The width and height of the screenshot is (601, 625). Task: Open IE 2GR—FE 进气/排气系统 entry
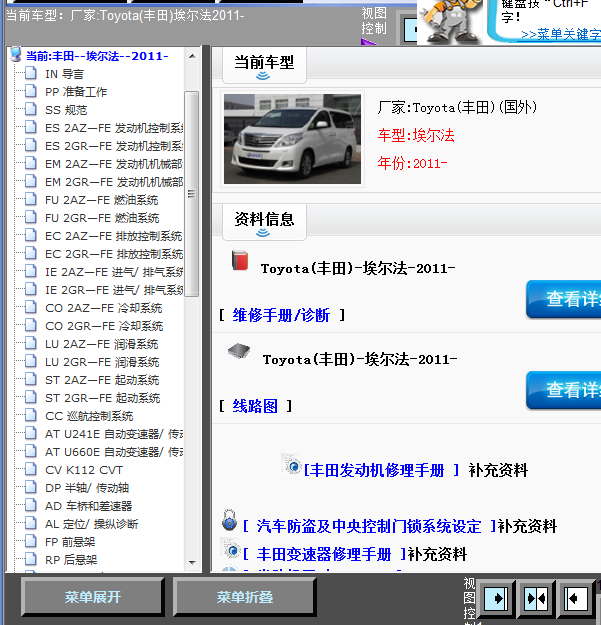(x=114, y=290)
